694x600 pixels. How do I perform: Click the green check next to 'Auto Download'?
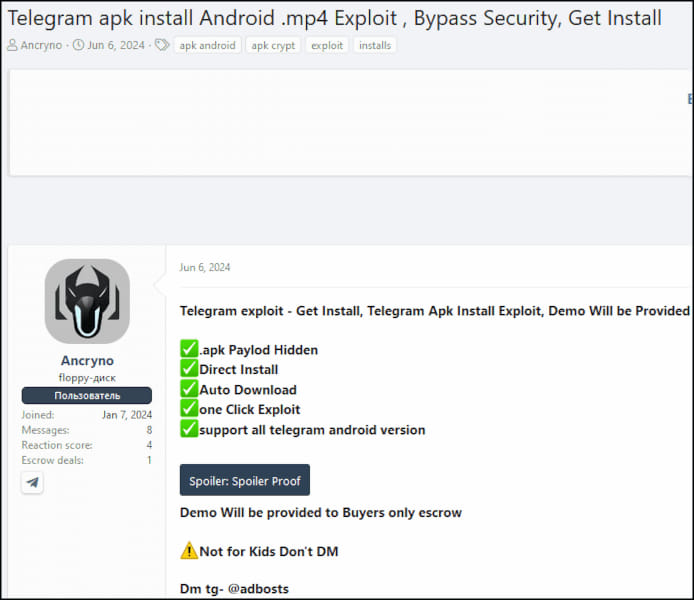tap(189, 388)
